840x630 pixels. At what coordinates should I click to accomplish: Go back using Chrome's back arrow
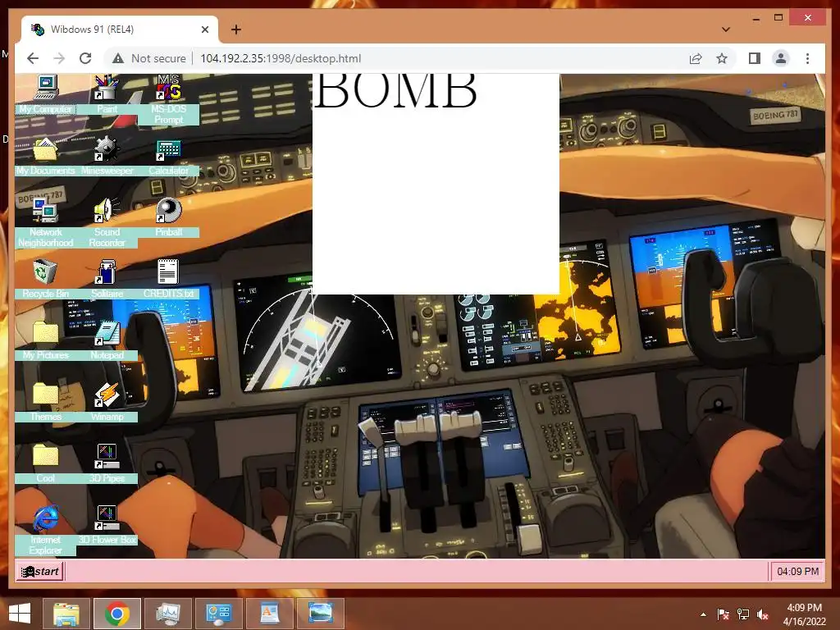tap(33, 58)
